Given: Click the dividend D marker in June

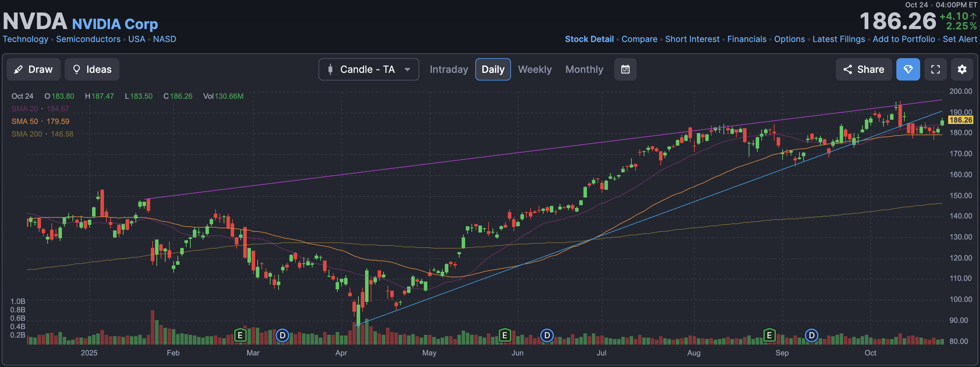Looking at the screenshot, I should click(x=547, y=335).
